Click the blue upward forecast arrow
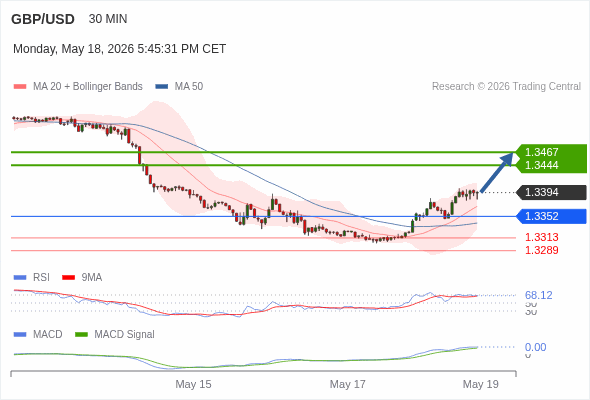Image resolution: width=590 pixels, height=400 pixels. [497, 172]
